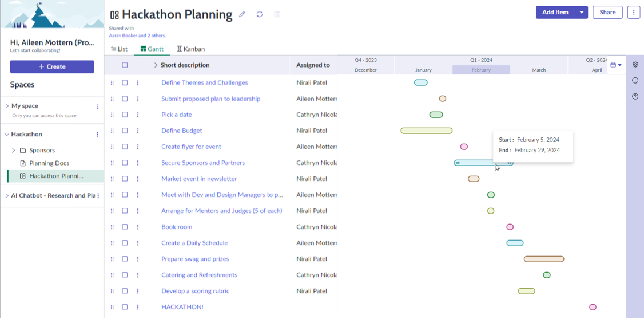Image resolution: width=644 pixels, height=319 pixels.
Task: Check the HACKATHON! row checkbox
Action: pos(125,307)
